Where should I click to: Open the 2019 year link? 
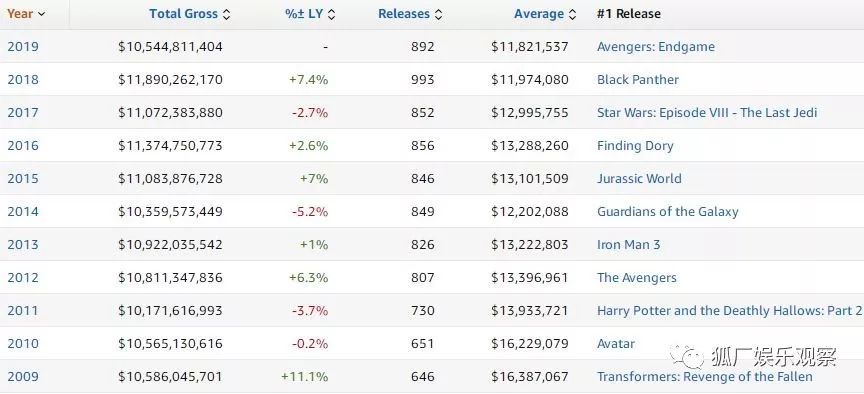(x=23, y=46)
